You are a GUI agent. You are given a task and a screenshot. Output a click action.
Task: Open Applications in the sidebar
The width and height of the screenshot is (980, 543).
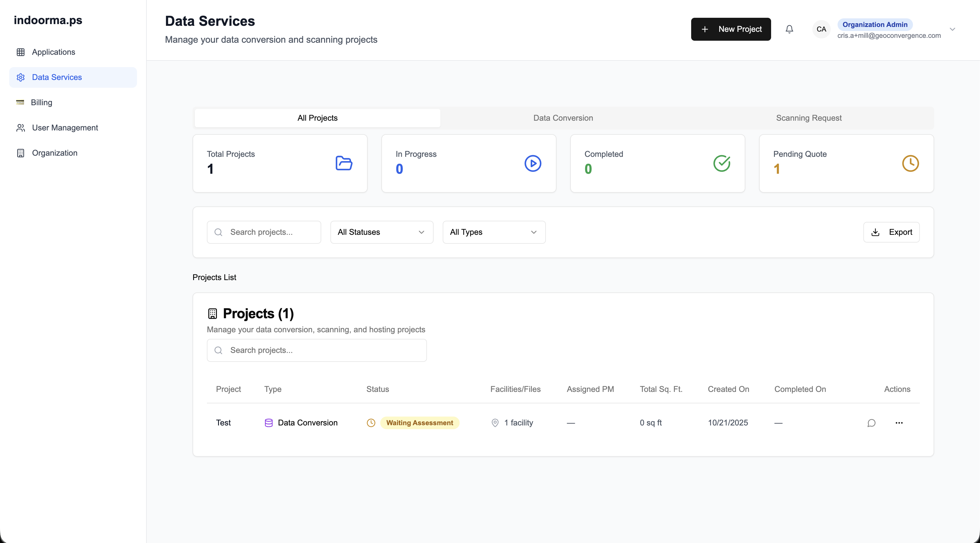[x=73, y=52]
